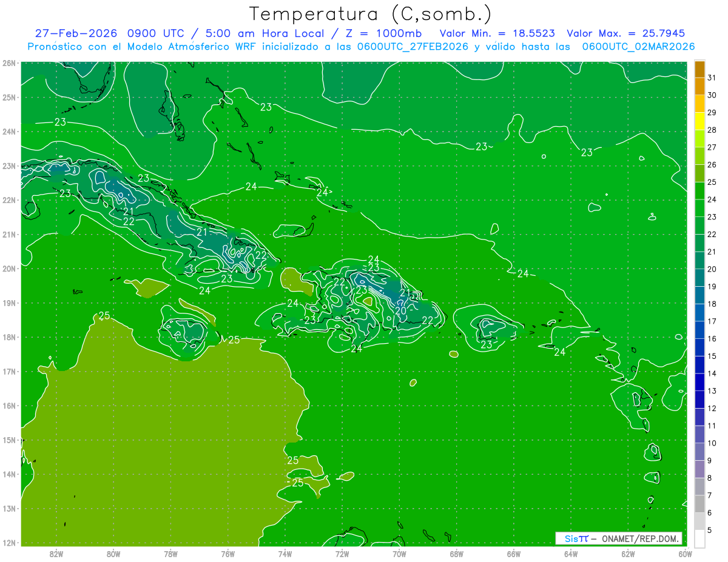Click the '20N' latitude axis label
The image size is (728, 562).
[x=9, y=269]
